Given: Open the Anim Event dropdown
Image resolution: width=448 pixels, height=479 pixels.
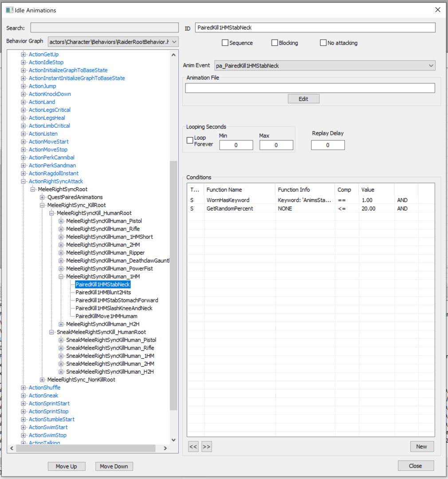Looking at the screenshot, I should tap(431, 66).
